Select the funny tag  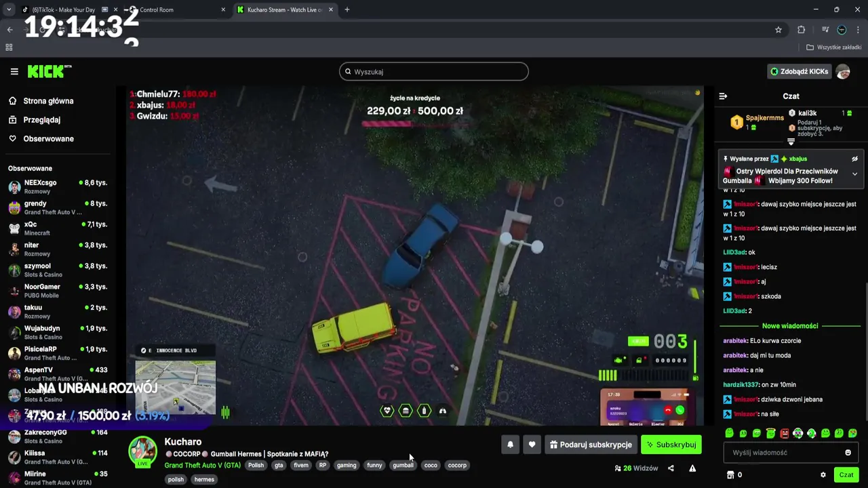tap(374, 466)
